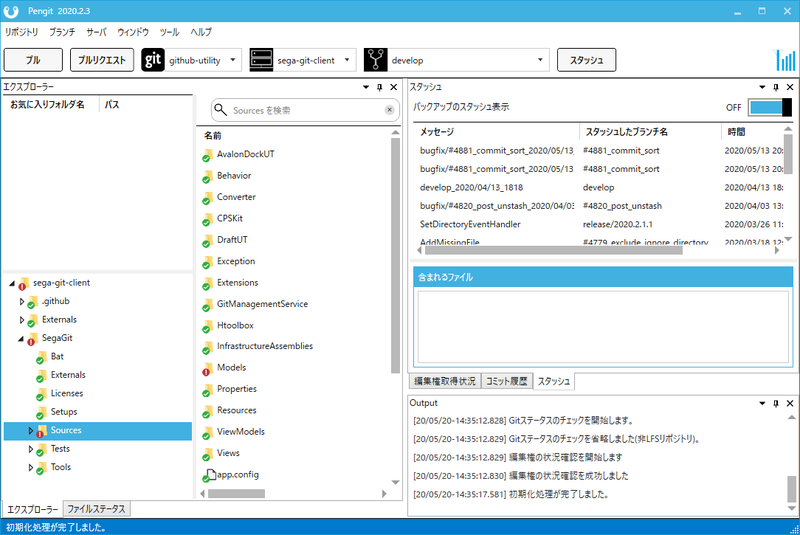Screen dimensions: 800x535
Task: Click the magnifier icon in the Sources search box
Action: pyautogui.click(x=220, y=110)
